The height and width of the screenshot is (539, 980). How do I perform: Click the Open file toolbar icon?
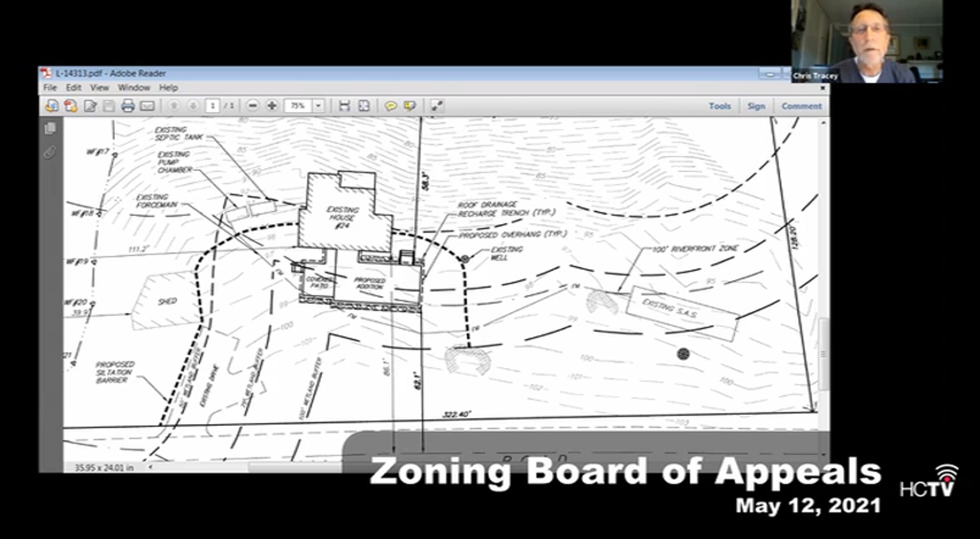pos(52,106)
